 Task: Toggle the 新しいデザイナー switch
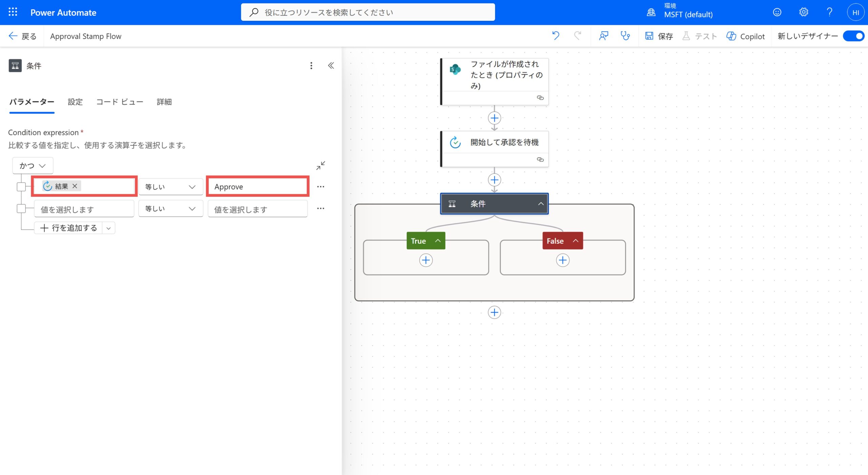click(854, 36)
